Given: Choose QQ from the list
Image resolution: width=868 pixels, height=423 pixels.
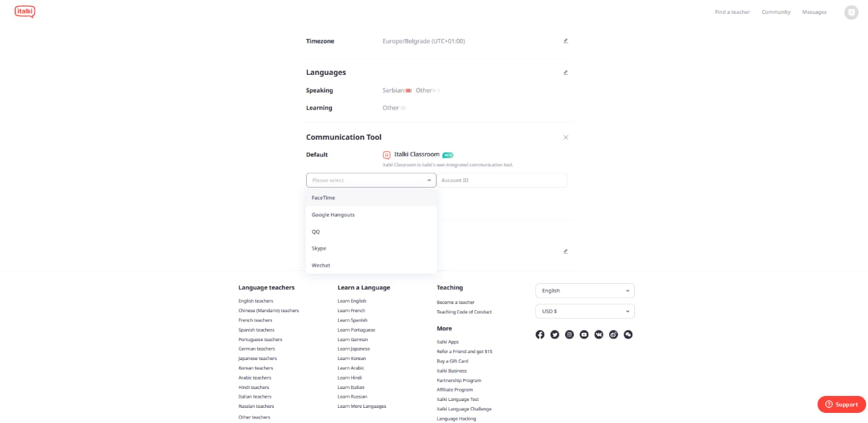Looking at the screenshot, I should click(371, 232).
